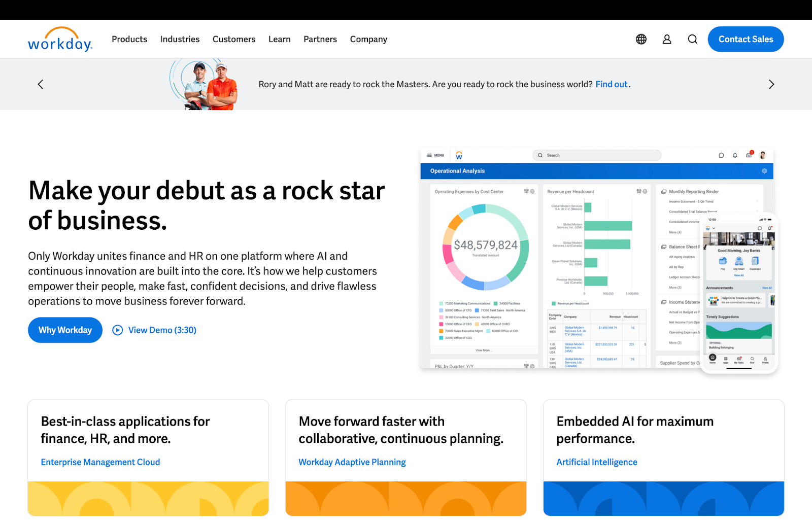Expand the Customers navigation menu

point(234,40)
